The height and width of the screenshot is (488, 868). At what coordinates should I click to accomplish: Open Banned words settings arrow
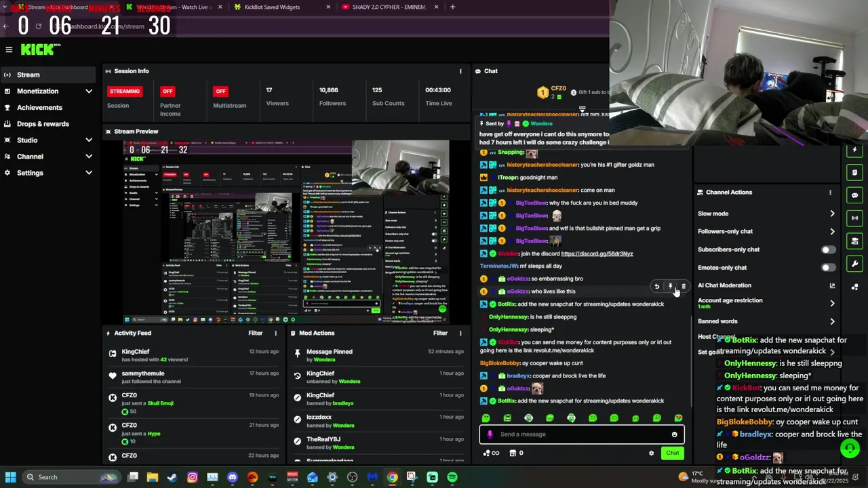coord(832,322)
